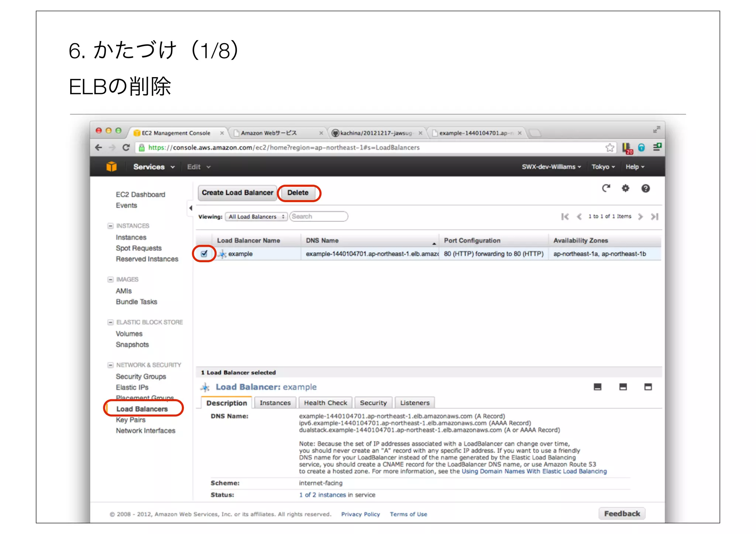Enter browser fullscreen with arrows icon
Viewport: 756px width, 534px height.
click(656, 130)
